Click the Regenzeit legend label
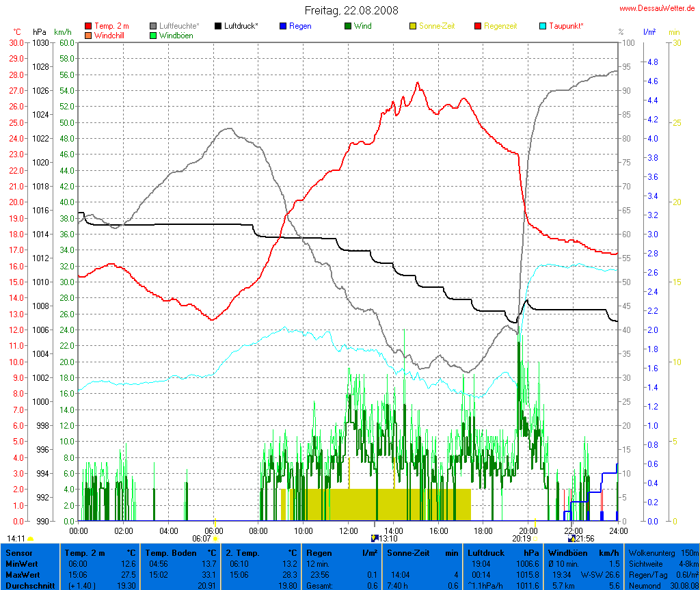Image resolution: width=700 pixels, height=590 pixels. (x=500, y=26)
